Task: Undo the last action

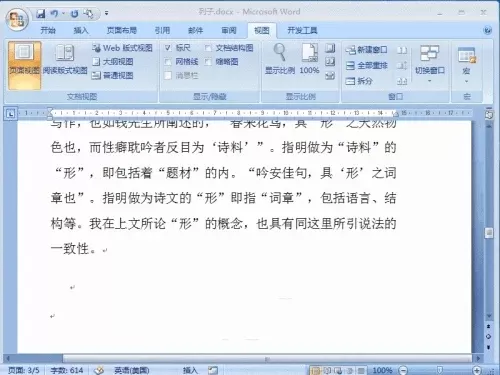Action: point(54,14)
